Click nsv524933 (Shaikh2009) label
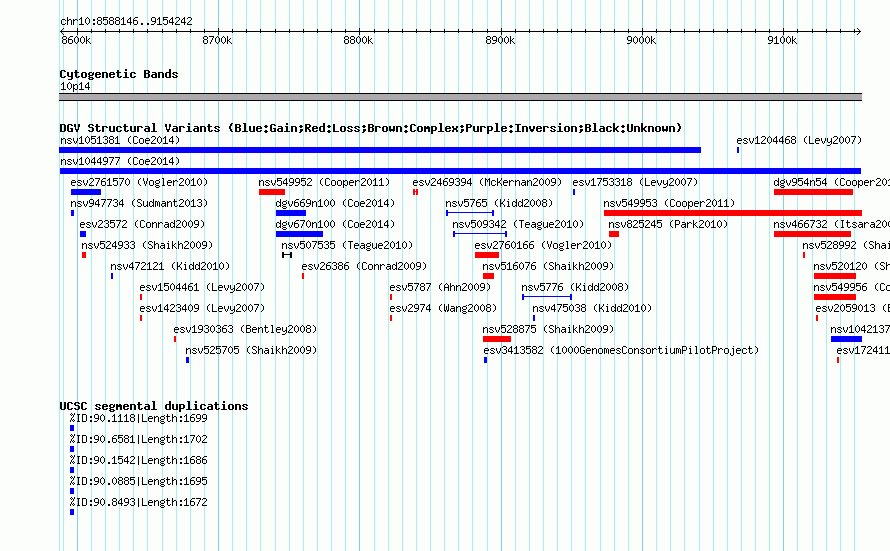 [x=147, y=245]
